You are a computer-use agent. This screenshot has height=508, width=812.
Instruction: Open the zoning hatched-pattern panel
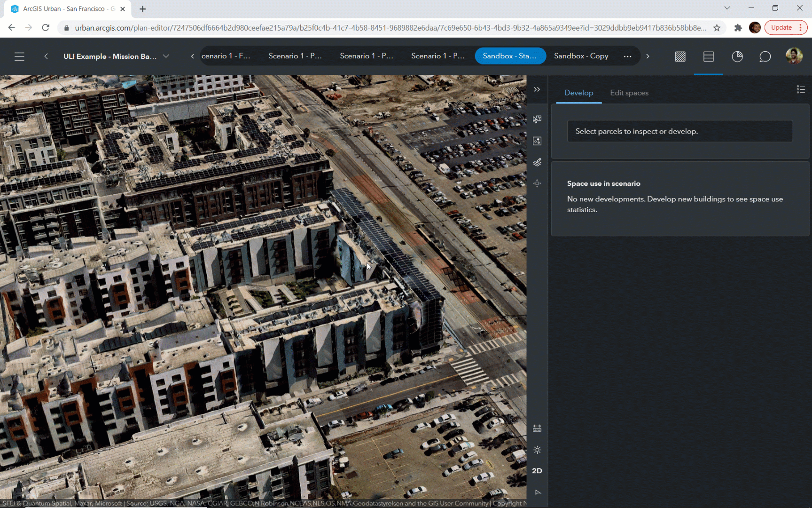pos(680,56)
